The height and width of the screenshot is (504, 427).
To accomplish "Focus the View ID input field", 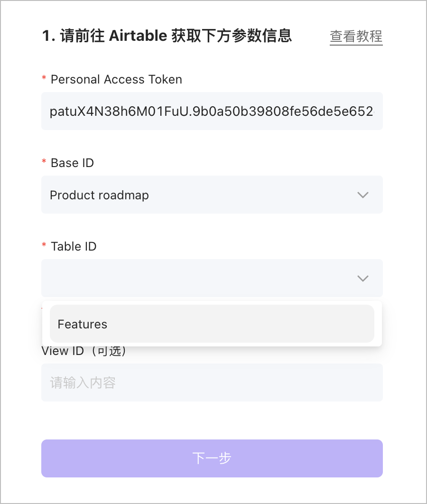I will [x=212, y=383].
